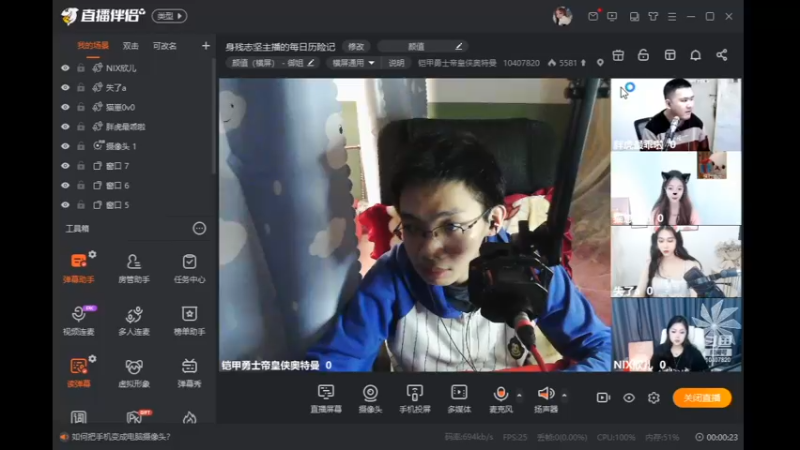Start recording with the video record icon
This screenshot has height=450, width=800.
[x=603, y=397]
